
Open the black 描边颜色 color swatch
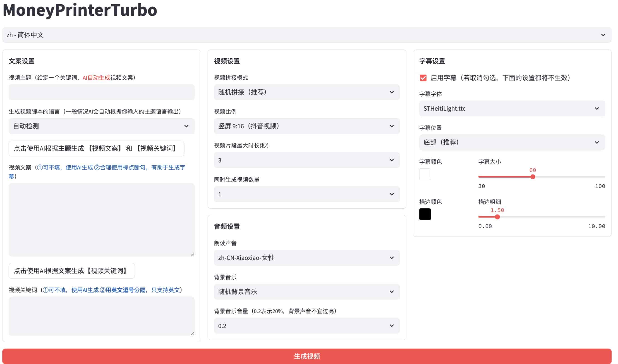click(425, 214)
